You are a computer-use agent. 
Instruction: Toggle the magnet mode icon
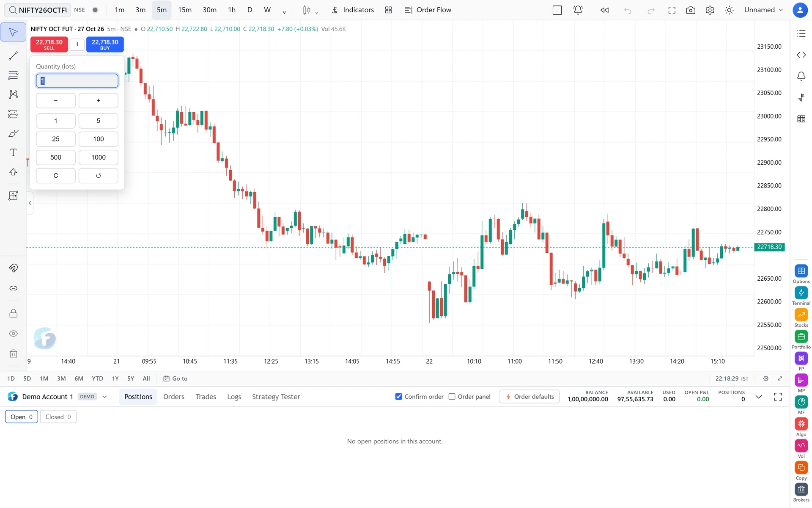tap(13, 268)
